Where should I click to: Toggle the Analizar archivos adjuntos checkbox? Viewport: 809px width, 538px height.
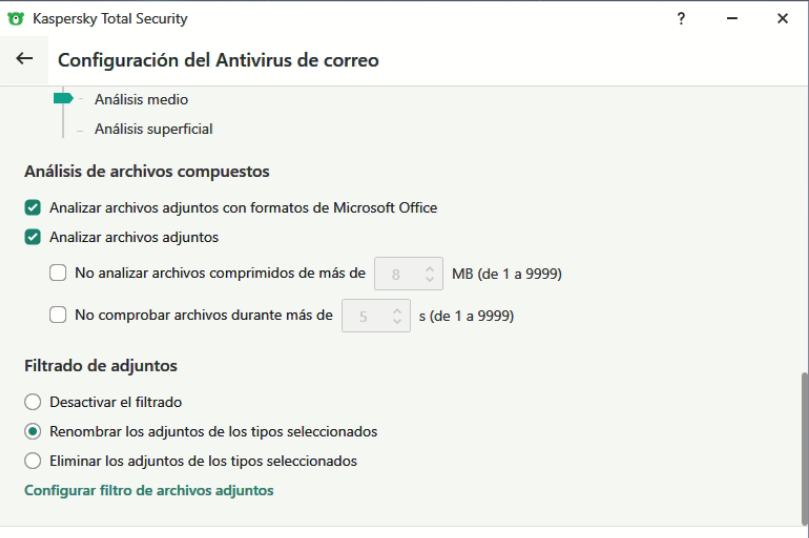(x=32, y=237)
